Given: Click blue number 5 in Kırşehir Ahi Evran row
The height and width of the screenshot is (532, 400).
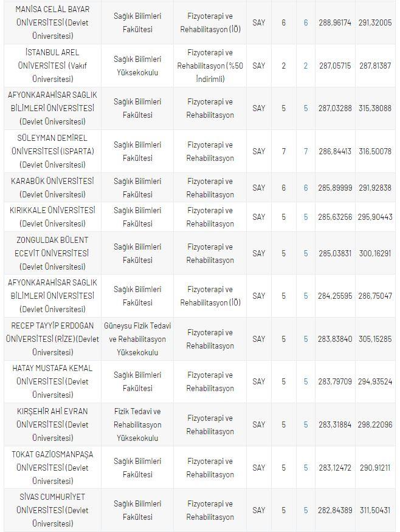Looking at the screenshot, I should click(306, 425).
